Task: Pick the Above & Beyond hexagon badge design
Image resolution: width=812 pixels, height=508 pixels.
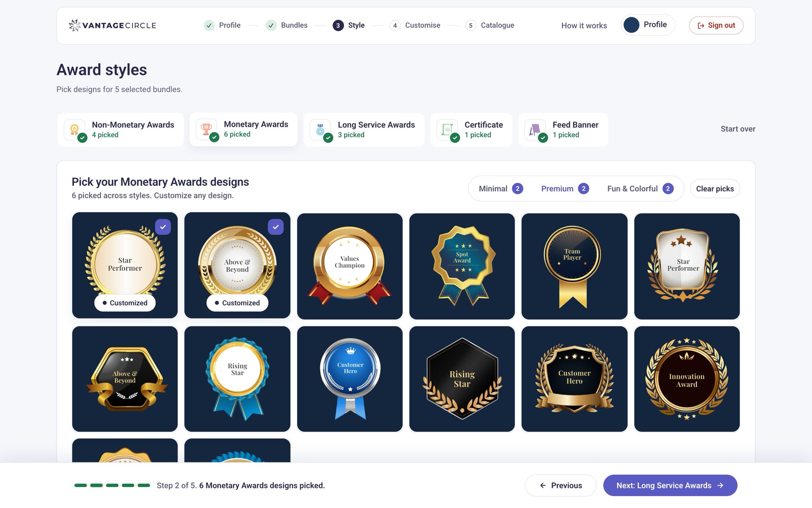Action: (125, 379)
